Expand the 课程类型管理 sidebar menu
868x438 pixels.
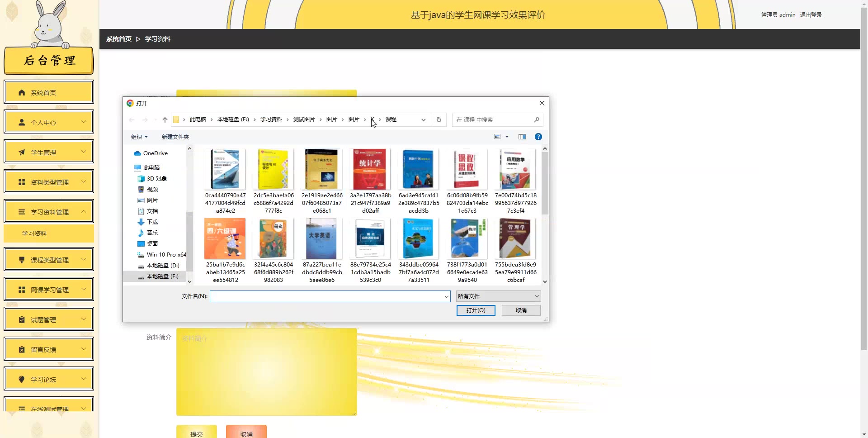click(x=49, y=260)
